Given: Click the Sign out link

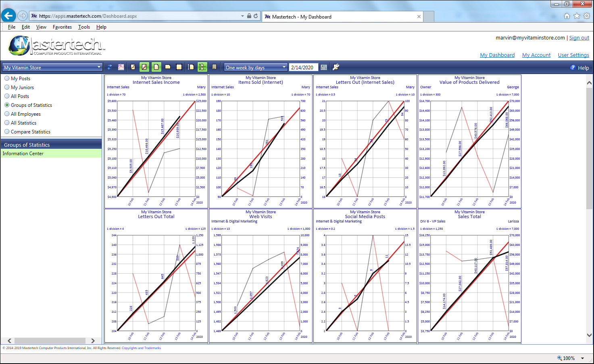Looking at the screenshot, I should (x=579, y=37).
